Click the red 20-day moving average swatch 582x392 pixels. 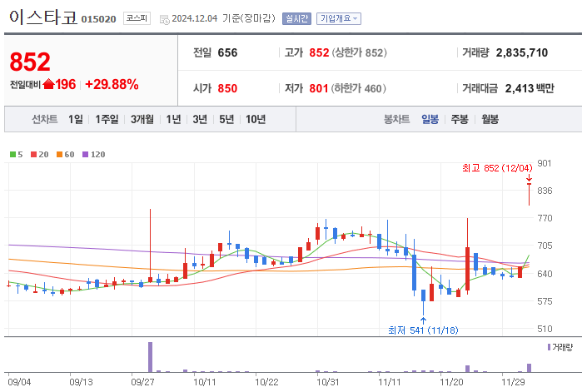(x=34, y=154)
